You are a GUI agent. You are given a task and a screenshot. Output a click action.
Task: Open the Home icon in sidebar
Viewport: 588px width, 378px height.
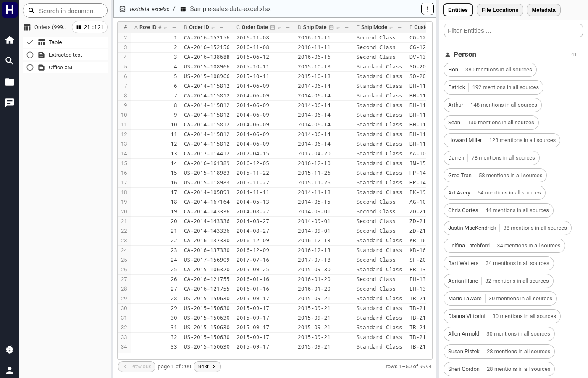[x=10, y=40]
